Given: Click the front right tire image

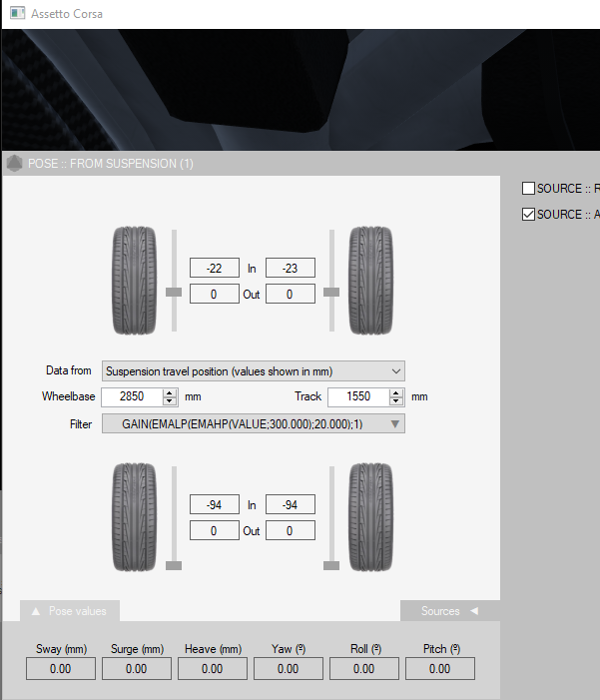Looking at the screenshot, I should click(370, 281).
